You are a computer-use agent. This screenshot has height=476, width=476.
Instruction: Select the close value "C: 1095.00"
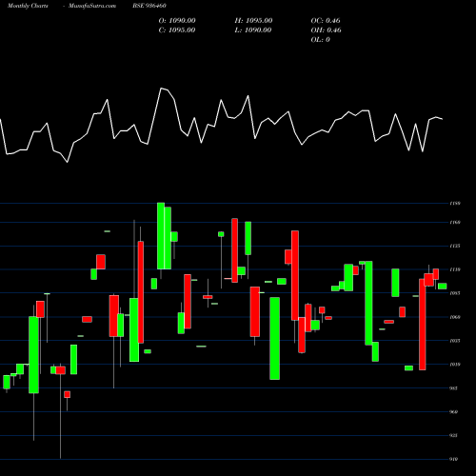(x=177, y=30)
